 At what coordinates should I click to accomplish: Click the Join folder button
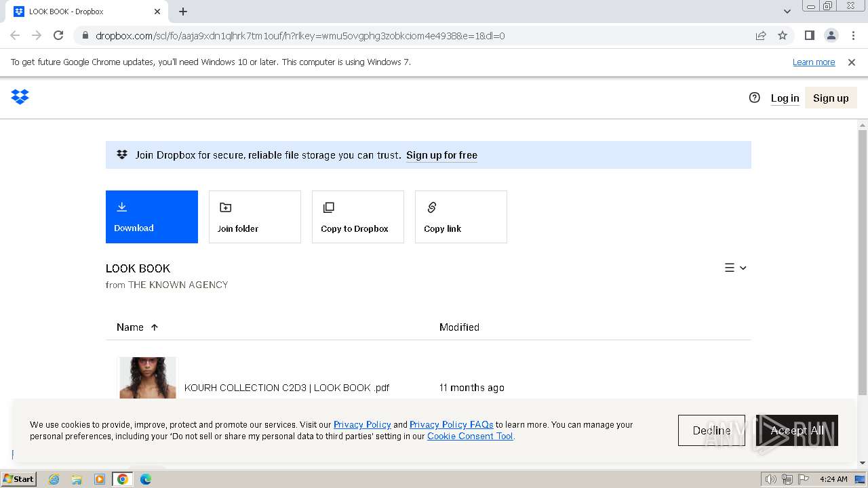[255, 217]
